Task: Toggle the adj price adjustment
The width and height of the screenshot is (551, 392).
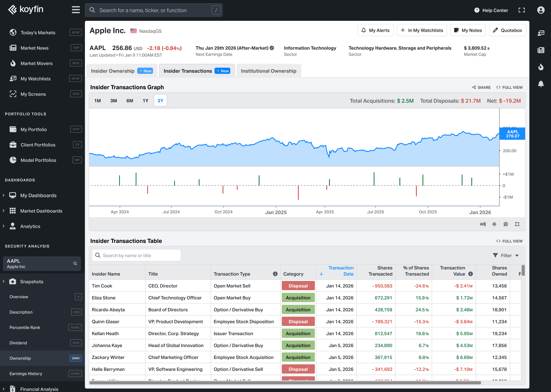Action: (x=483, y=224)
